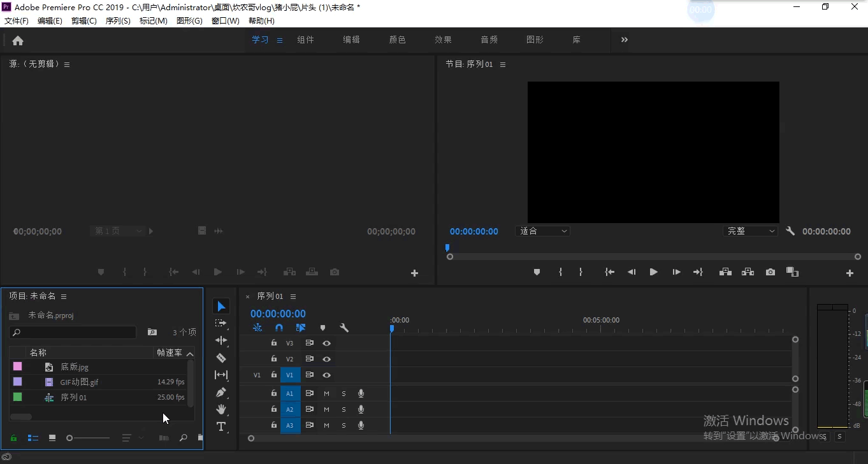Open Source monitor panel menu

(x=67, y=64)
